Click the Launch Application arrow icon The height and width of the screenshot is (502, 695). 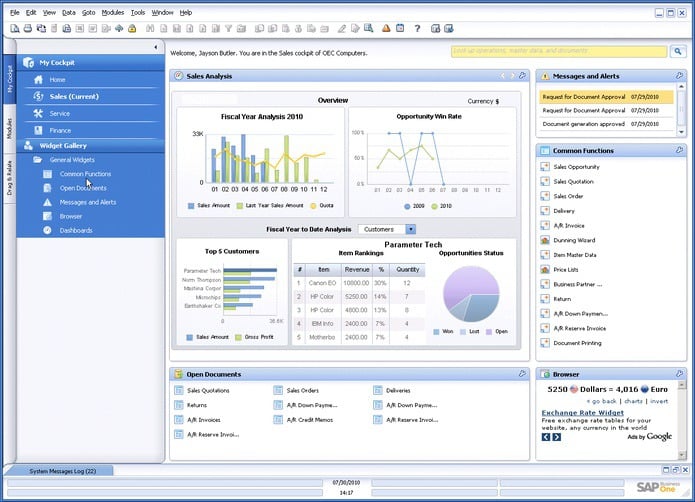(x=119, y=28)
